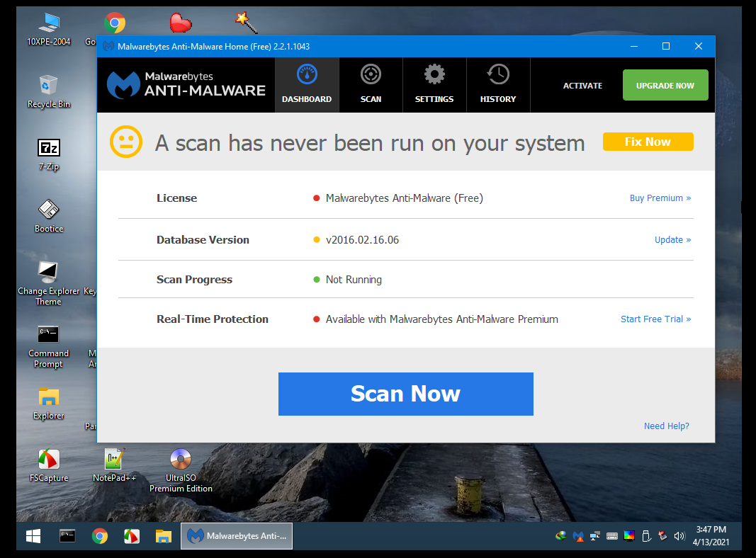Click database version v2016.02.16.06 text
Viewport: 756px width, 558px height.
362,240
